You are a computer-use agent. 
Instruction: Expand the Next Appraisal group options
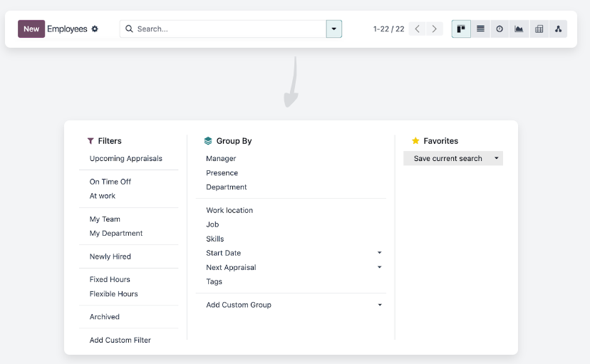coord(379,267)
